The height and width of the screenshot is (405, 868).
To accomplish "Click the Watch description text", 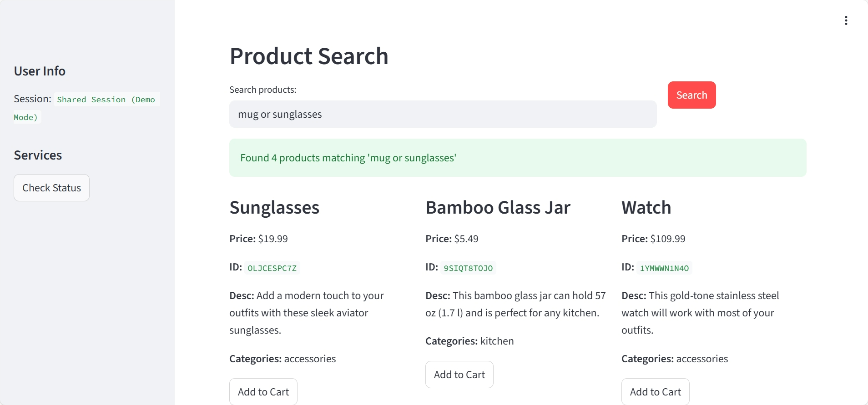I will [700, 313].
